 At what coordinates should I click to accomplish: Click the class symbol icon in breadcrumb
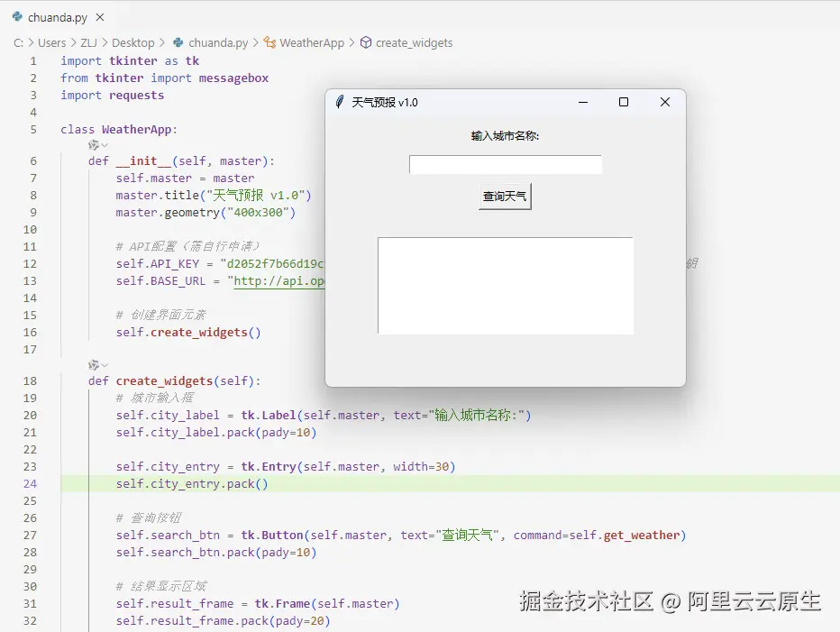270,43
